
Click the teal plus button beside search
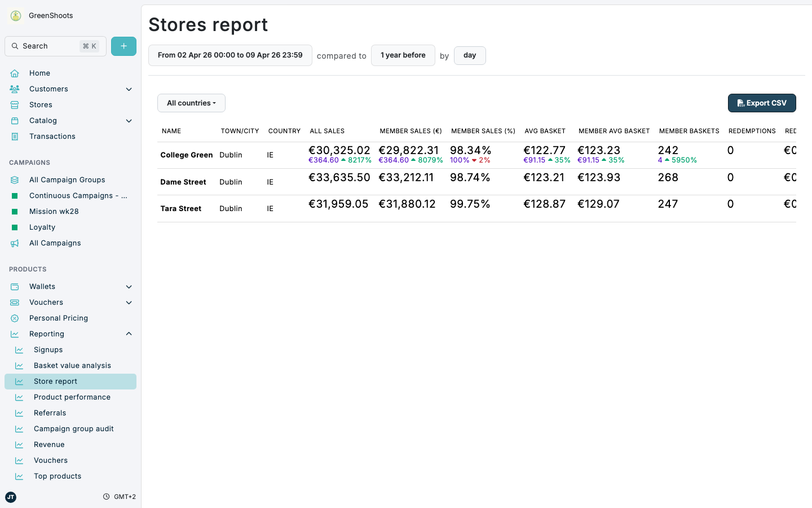(x=123, y=46)
